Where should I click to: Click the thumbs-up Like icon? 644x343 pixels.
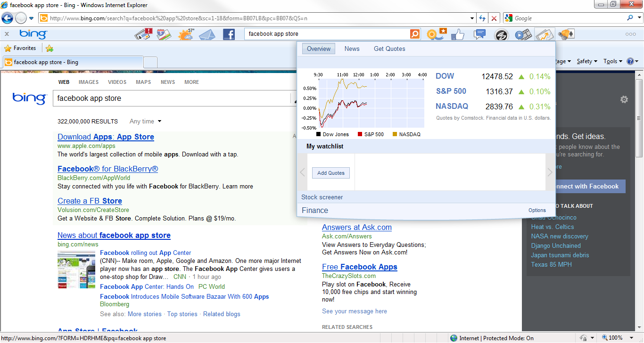click(458, 34)
